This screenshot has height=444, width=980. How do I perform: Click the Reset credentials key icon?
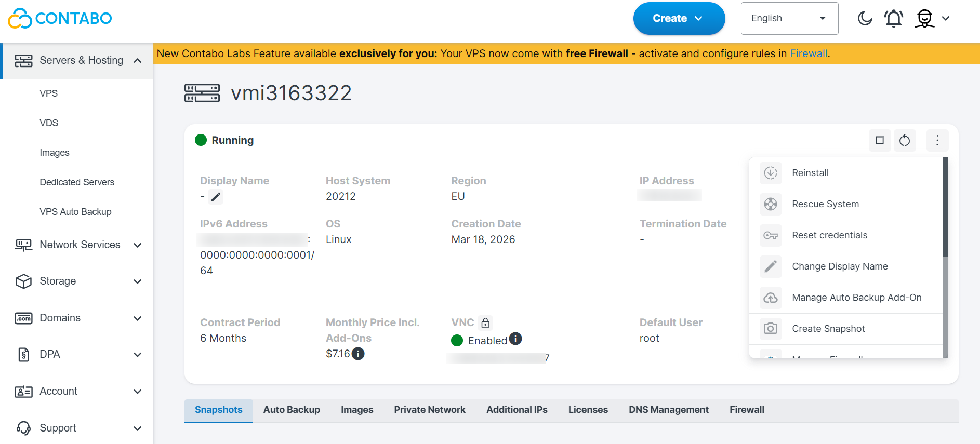tap(771, 235)
